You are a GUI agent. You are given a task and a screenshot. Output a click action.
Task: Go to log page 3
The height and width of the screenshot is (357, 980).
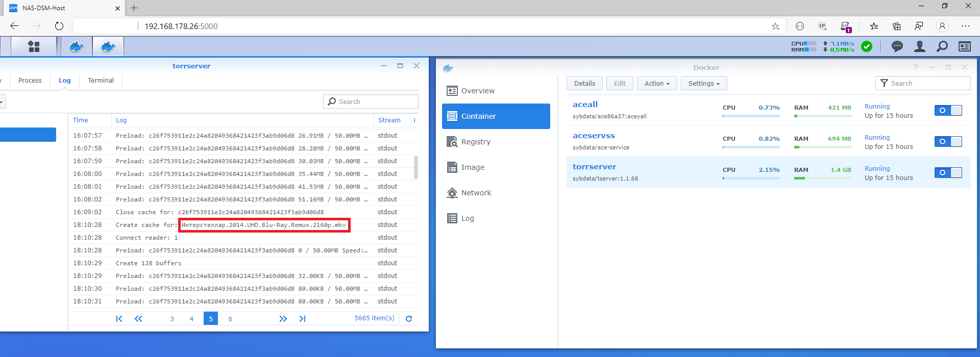172,319
